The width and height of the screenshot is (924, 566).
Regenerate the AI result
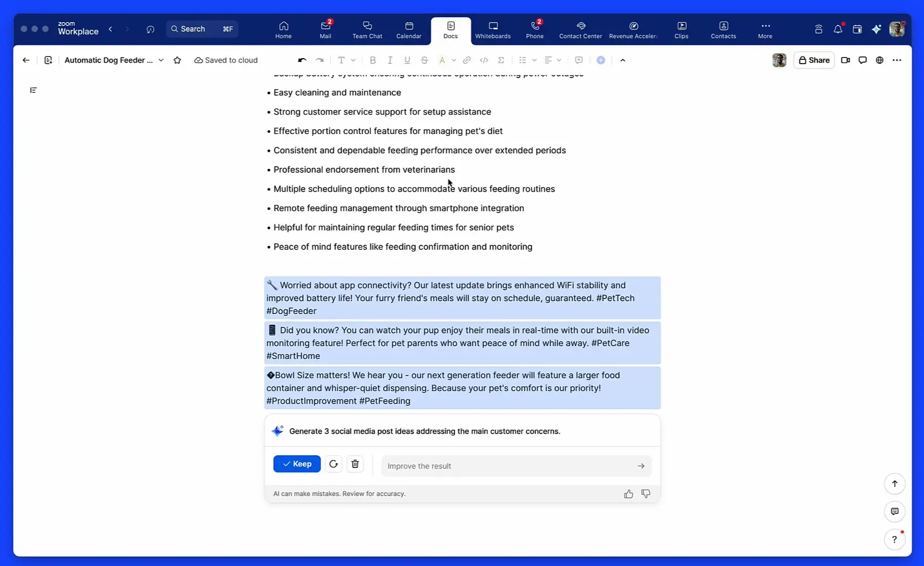point(334,464)
